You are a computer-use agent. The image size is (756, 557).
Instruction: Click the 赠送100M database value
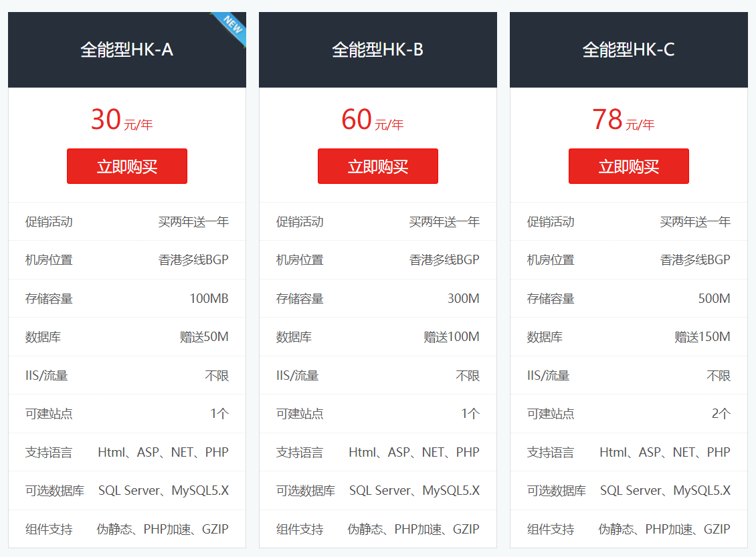(x=452, y=337)
